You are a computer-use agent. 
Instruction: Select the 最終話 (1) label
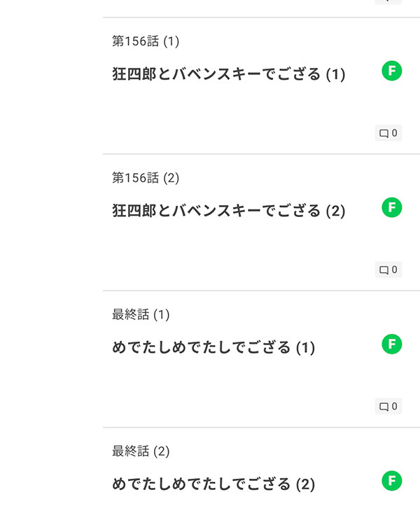141,314
